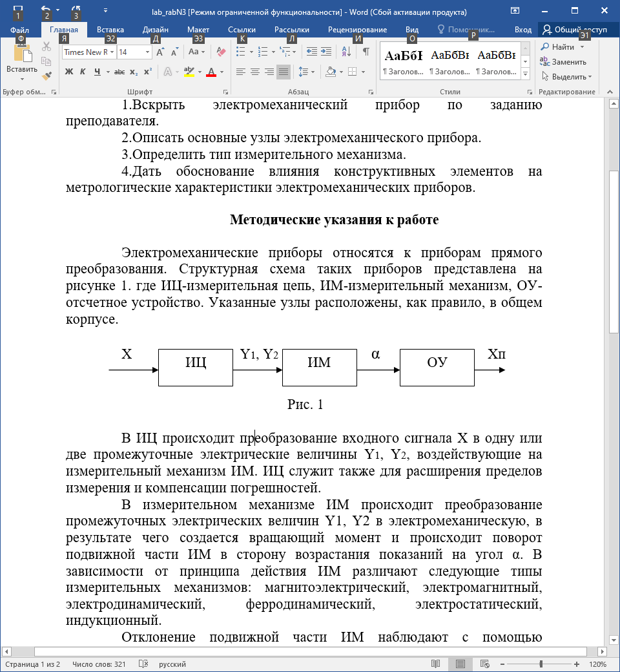Switch to Read Mode view in status bar

(x=436, y=664)
